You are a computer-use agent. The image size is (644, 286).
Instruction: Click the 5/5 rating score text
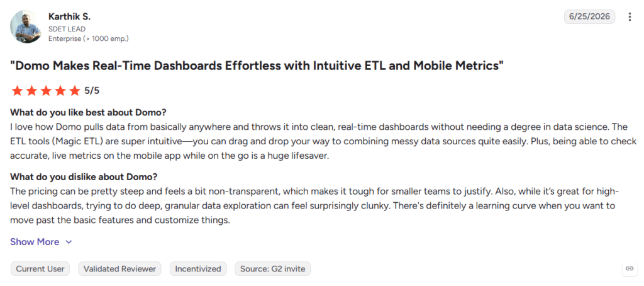tap(92, 91)
